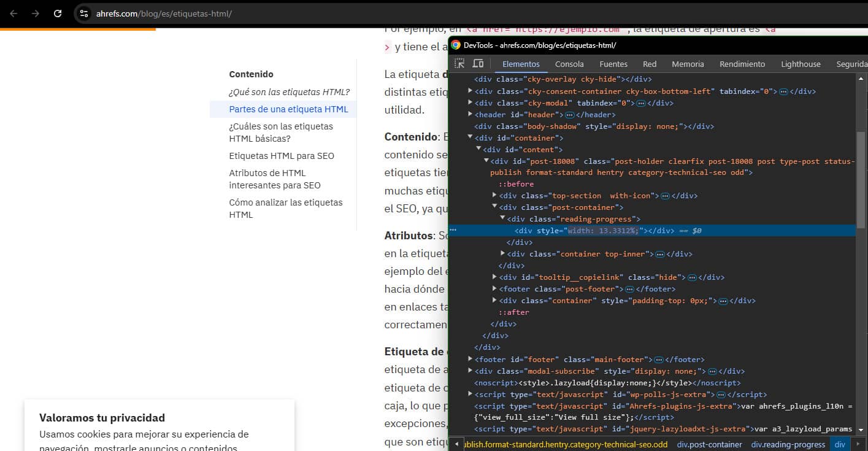The width and height of the screenshot is (868, 451).
Task: Expand the ellipsis of main-footer node
Action: click(x=658, y=360)
